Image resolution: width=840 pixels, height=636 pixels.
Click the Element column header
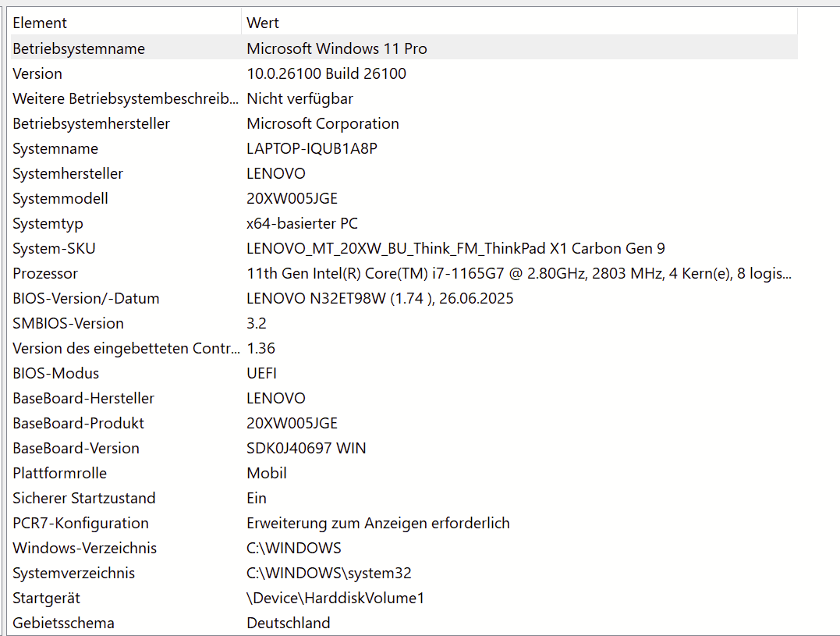click(x=126, y=23)
